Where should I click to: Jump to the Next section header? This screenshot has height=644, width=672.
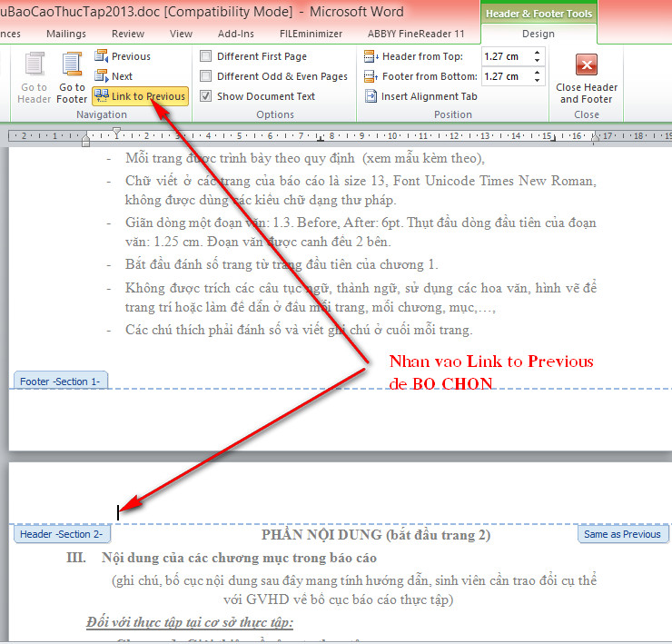click(114, 76)
